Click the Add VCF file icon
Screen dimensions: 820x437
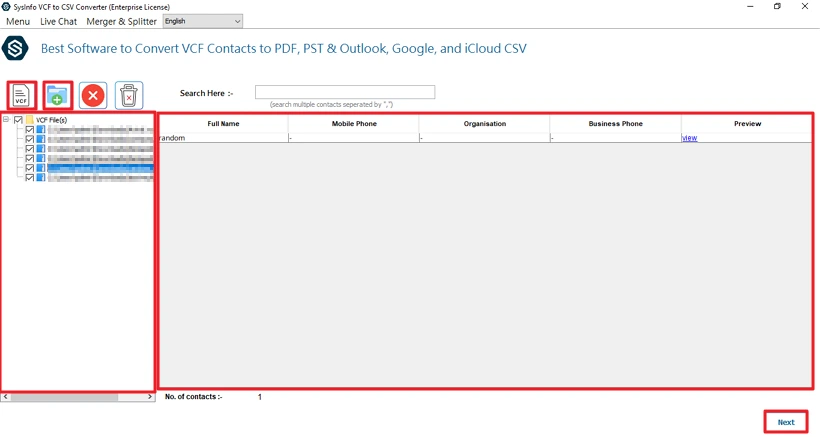coord(21,96)
